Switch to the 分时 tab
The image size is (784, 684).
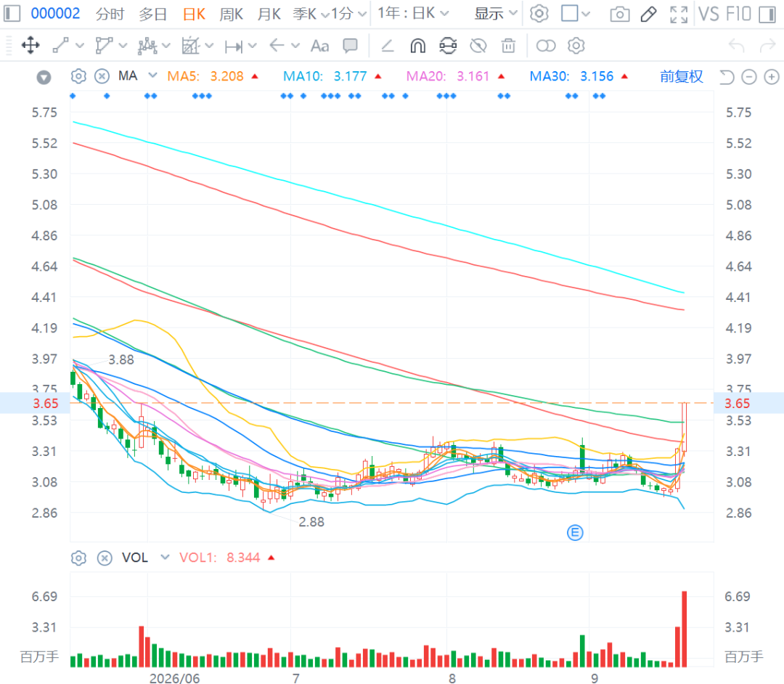pyautogui.click(x=110, y=14)
